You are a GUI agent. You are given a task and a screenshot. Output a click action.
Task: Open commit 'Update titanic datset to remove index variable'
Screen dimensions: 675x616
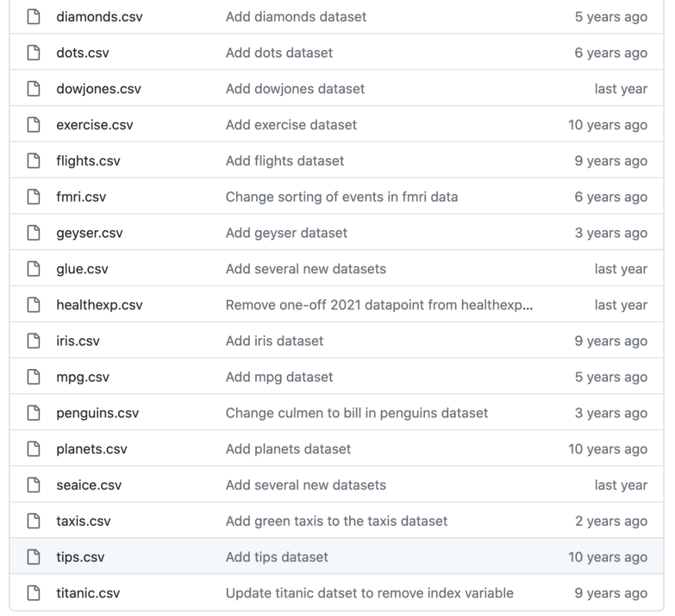(x=369, y=593)
